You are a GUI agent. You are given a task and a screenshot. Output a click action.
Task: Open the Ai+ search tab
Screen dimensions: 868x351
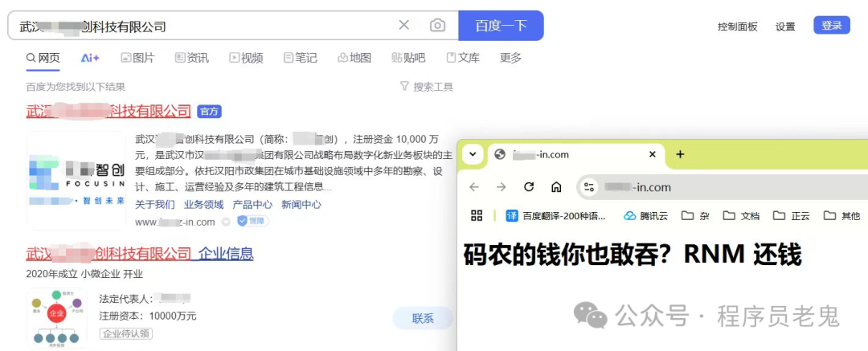pos(90,58)
